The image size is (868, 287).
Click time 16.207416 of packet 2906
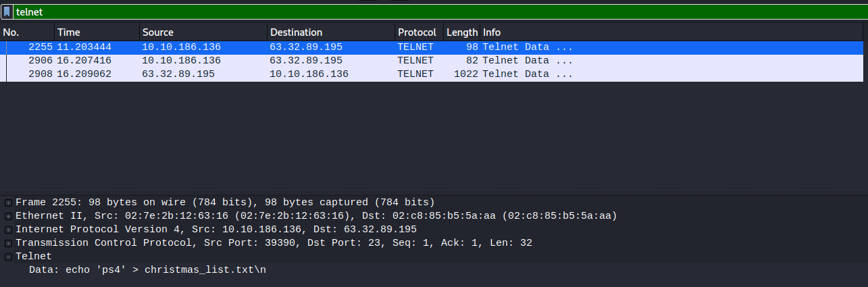click(x=84, y=61)
